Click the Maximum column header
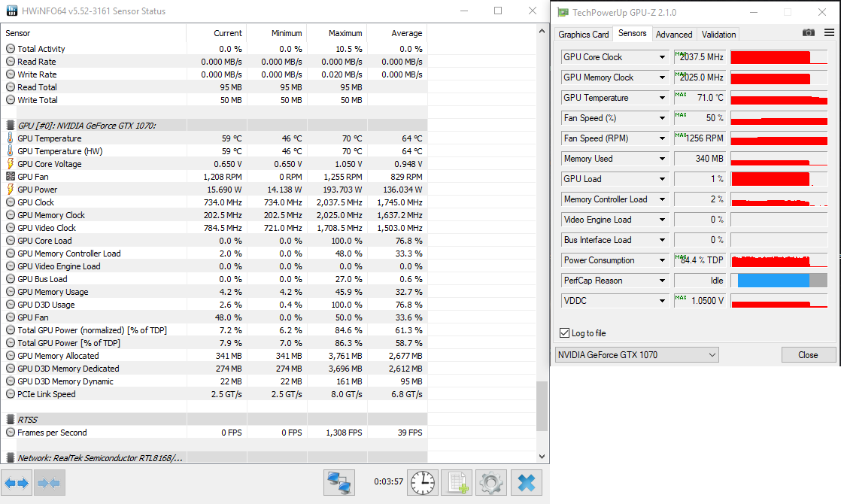The width and height of the screenshot is (841, 504). (x=337, y=32)
